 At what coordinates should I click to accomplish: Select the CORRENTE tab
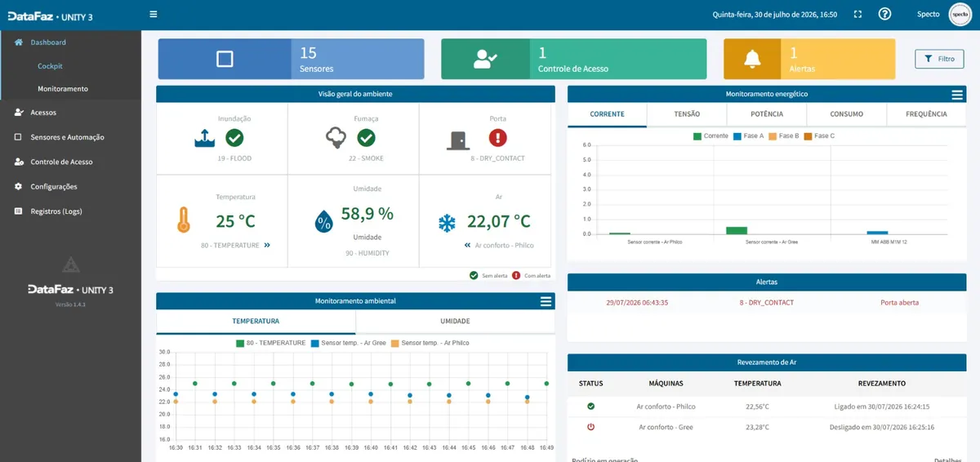point(607,114)
